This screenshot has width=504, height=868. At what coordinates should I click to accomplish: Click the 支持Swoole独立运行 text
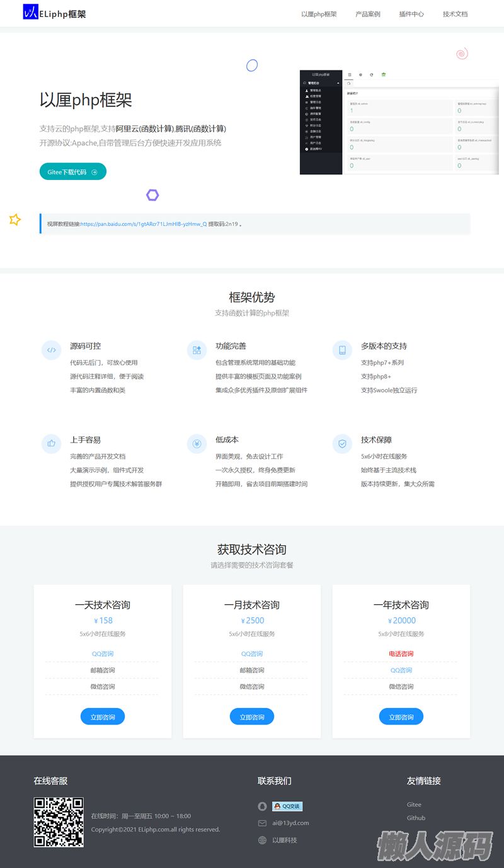click(x=389, y=390)
